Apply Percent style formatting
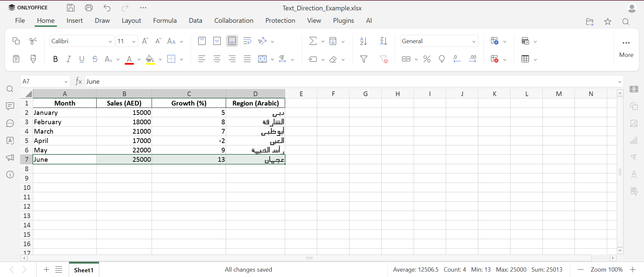 [x=427, y=59]
